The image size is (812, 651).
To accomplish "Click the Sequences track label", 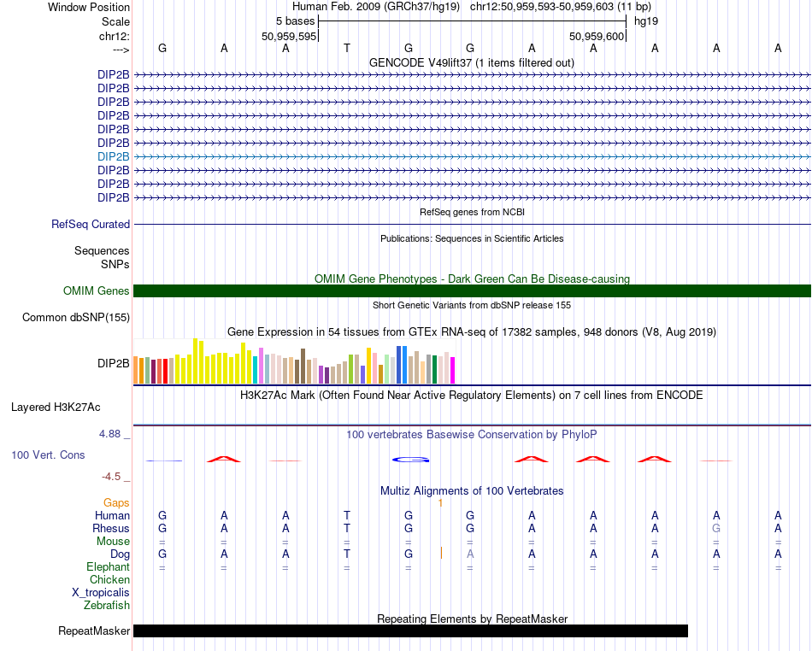I will click(x=102, y=251).
